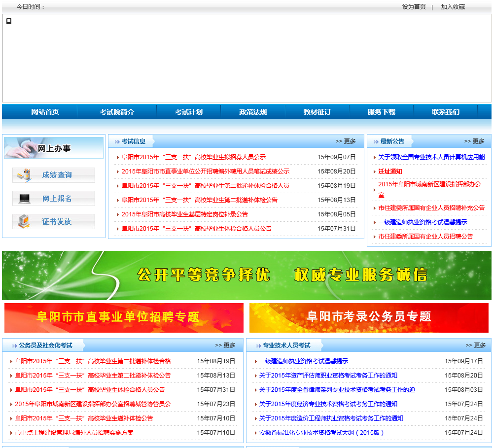Click 公务员及社会化考试 panel title
493x448 pixels.
45,345
